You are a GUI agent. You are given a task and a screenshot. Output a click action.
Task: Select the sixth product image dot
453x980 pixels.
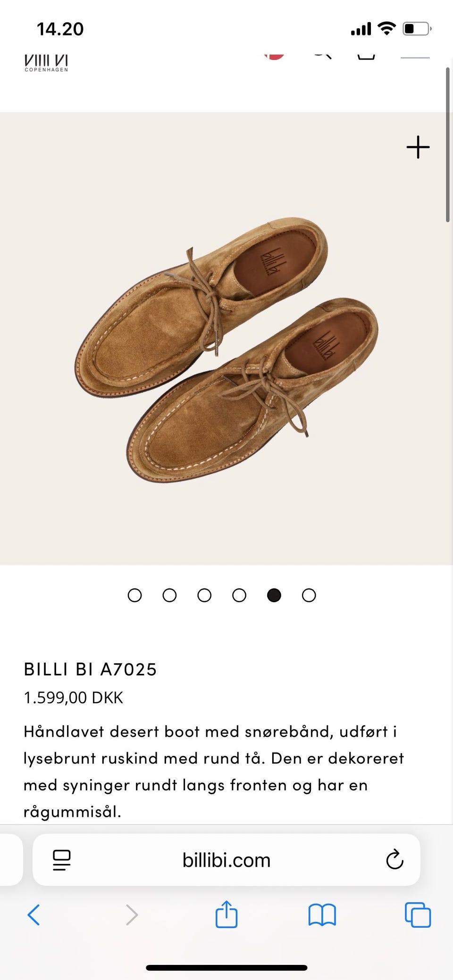[309, 595]
